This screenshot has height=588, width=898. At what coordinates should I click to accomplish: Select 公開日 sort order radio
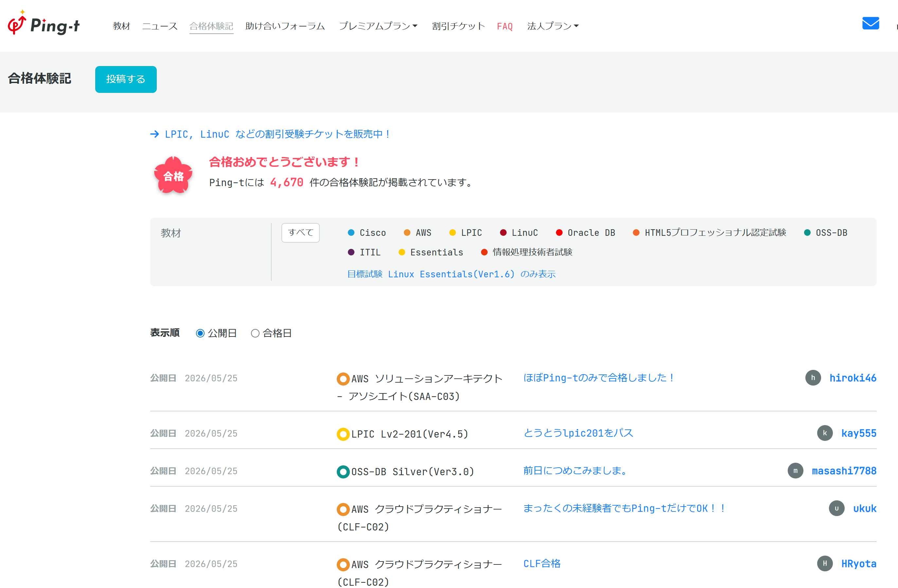pyautogui.click(x=200, y=333)
